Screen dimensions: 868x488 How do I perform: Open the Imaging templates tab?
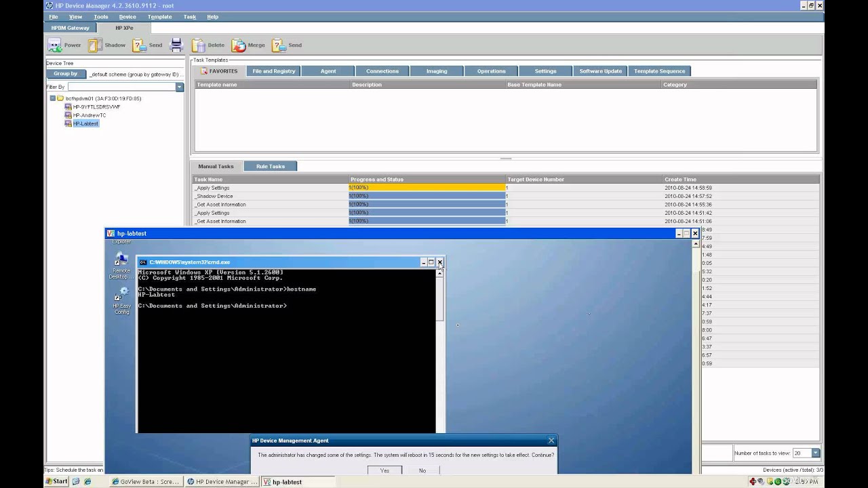coord(437,71)
